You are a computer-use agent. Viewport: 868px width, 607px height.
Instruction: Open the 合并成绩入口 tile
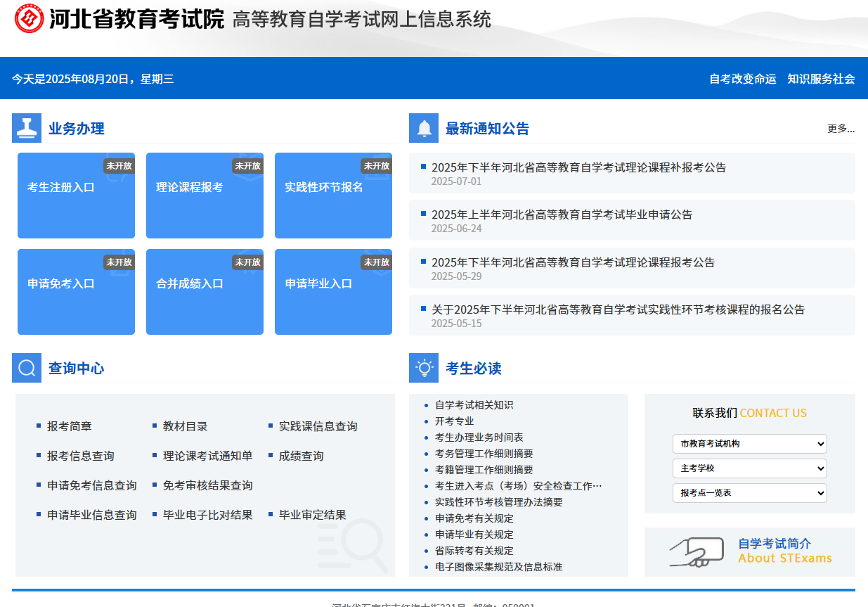(x=205, y=292)
